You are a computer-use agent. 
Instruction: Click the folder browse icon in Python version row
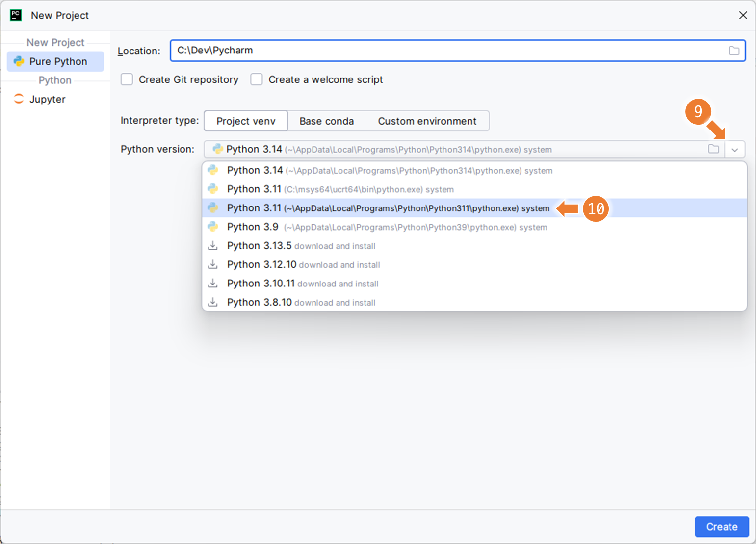pos(714,149)
